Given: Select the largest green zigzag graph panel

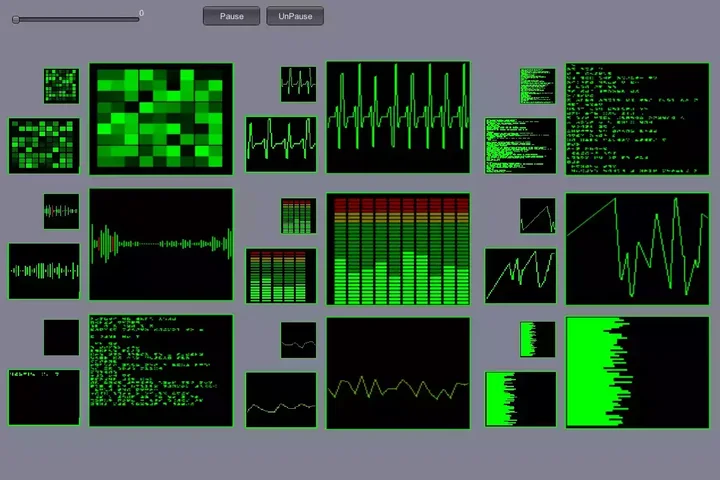Looking at the screenshot, I should [637, 249].
